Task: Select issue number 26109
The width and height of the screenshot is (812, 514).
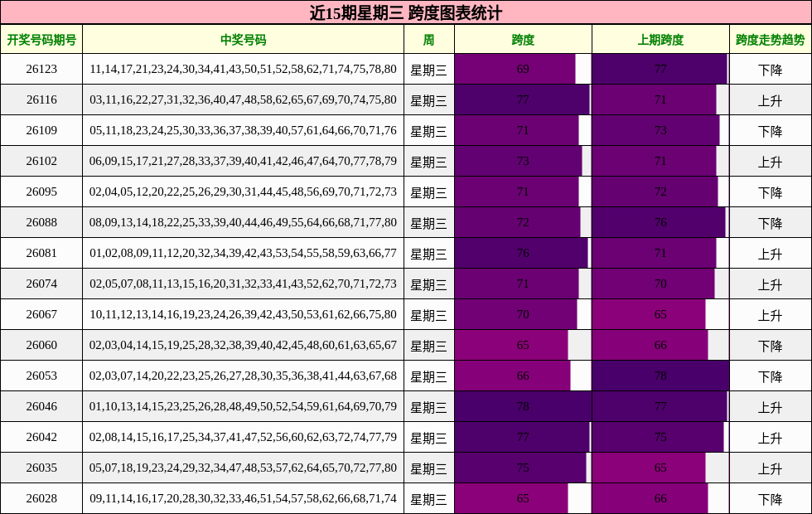Action: pos(41,130)
